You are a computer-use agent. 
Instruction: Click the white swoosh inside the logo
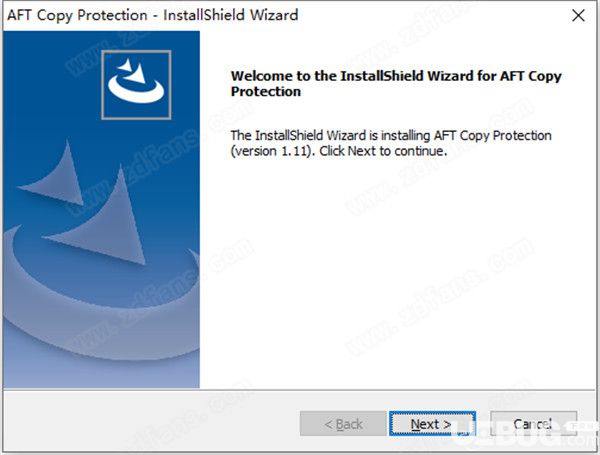[136, 89]
